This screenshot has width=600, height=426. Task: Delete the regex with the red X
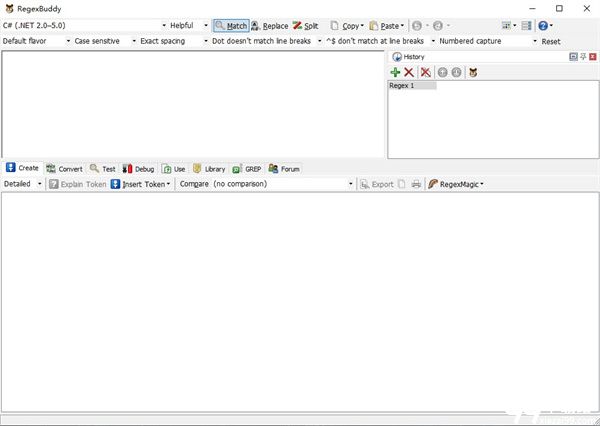(409, 72)
